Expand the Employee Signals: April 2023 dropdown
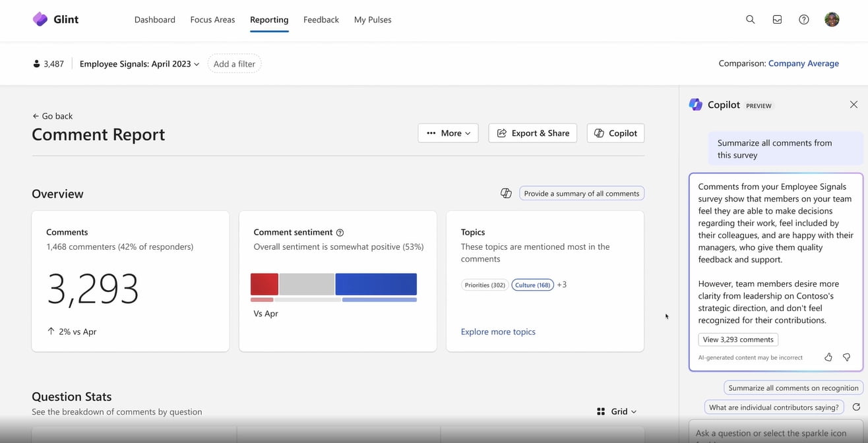Screen dimensions: 868x443 (139, 64)
